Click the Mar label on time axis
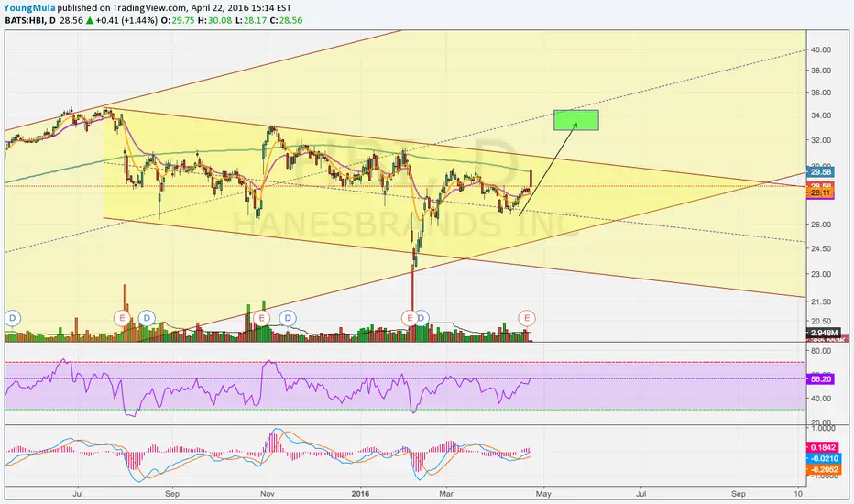 tap(446, 494)
